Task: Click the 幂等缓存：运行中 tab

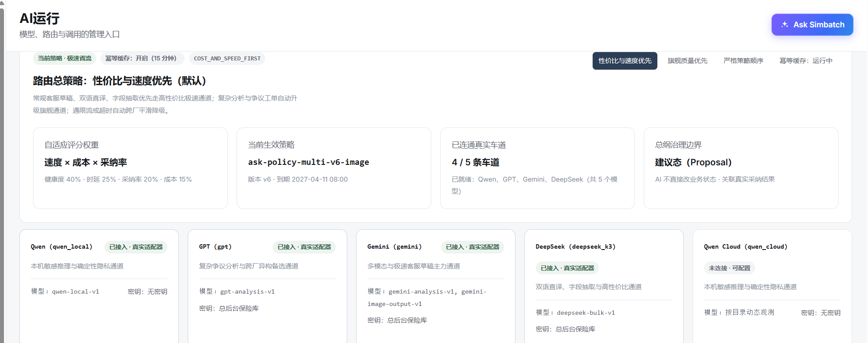Action: (806, 61)
